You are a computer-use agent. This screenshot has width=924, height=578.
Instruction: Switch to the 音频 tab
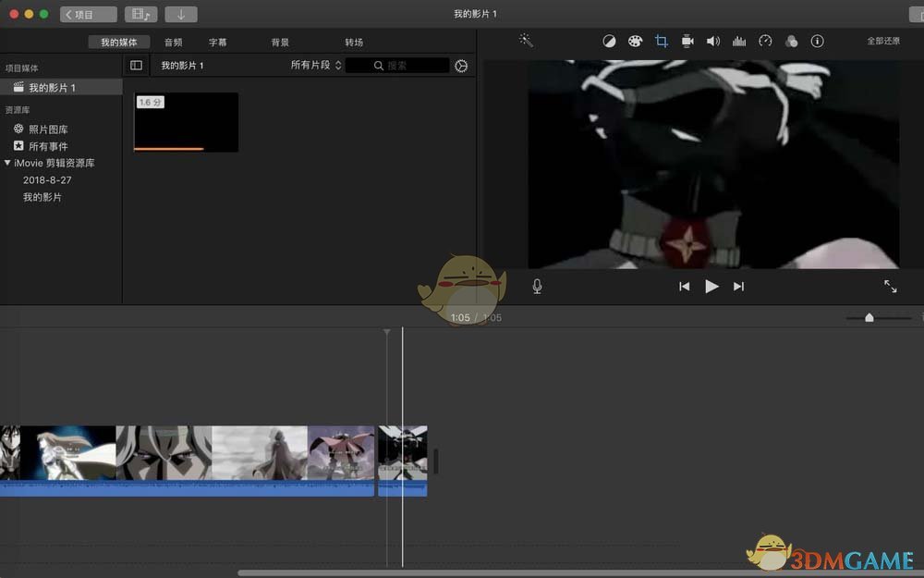tap(174, 42)
